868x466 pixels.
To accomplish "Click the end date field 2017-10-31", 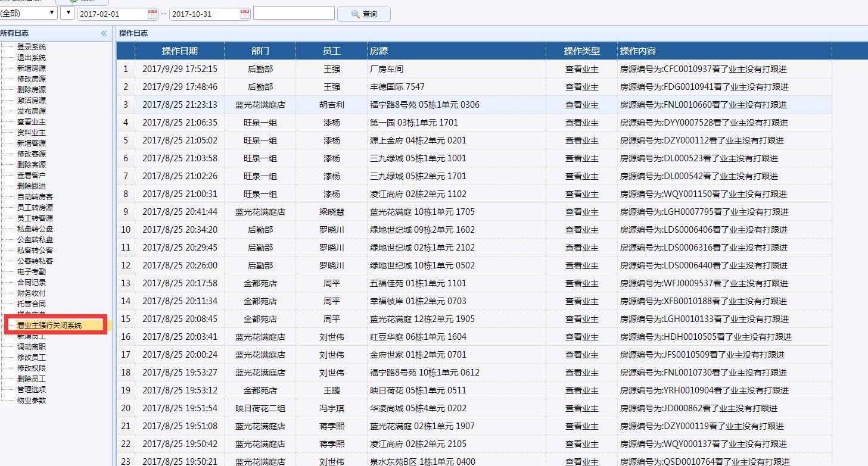I will click(204, 14).
